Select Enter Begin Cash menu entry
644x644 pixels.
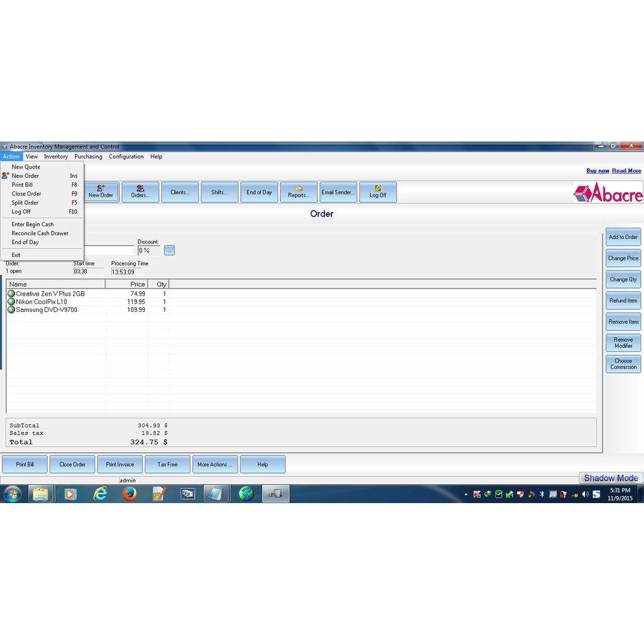(x=42, y=225)
